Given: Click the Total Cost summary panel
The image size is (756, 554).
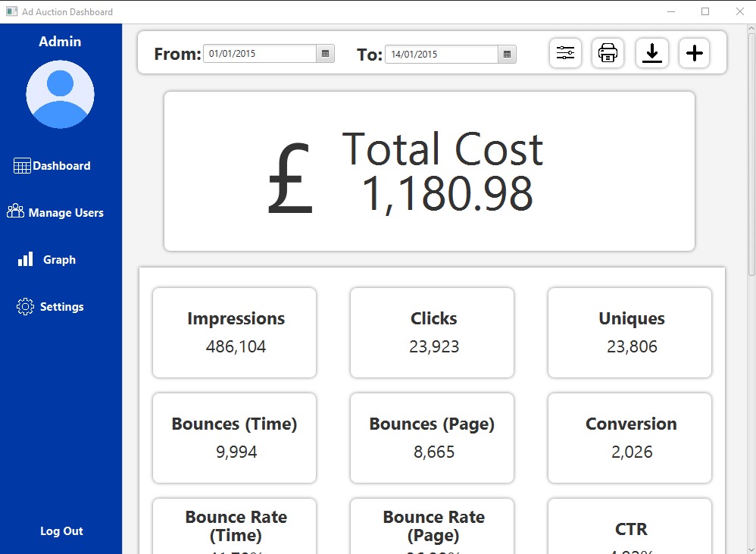Looking at the screenshot, I should point(430,171).
